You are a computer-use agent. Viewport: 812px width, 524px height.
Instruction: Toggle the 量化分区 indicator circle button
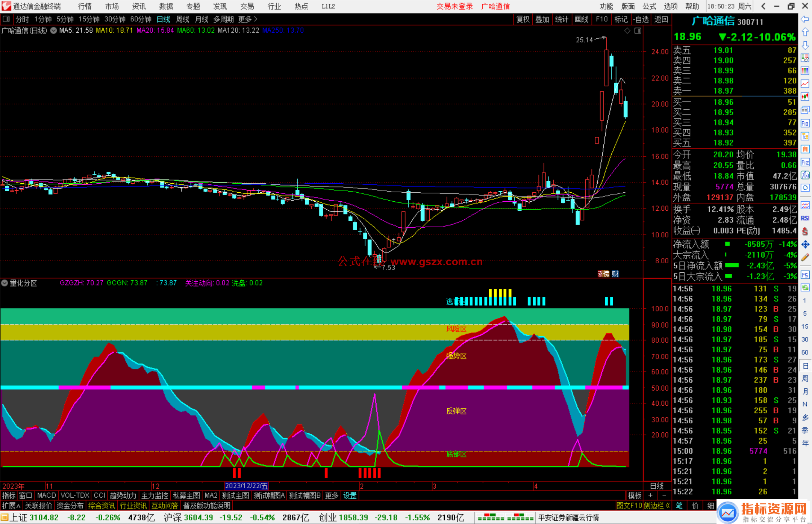click(x=5, y=283)
